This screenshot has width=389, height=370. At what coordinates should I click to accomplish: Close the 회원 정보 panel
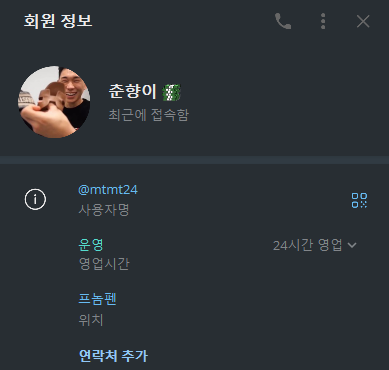pyautogui.click(x=363, y=22)
